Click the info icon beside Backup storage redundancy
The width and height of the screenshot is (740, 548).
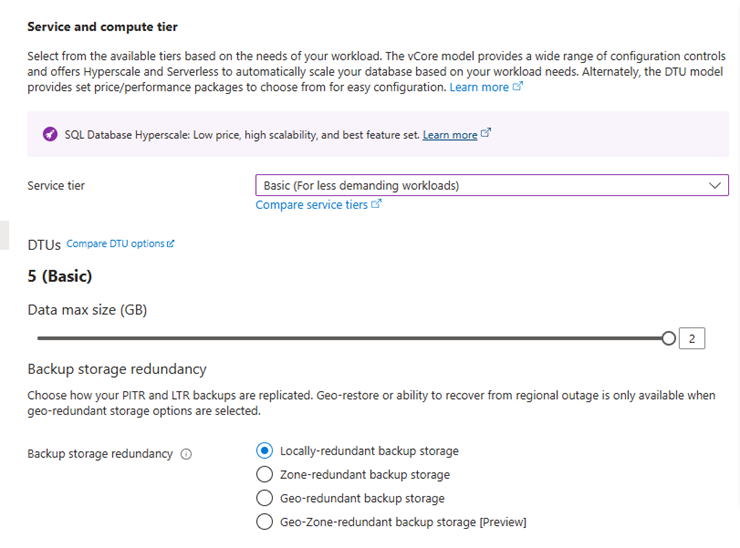(x=186, y=454)
